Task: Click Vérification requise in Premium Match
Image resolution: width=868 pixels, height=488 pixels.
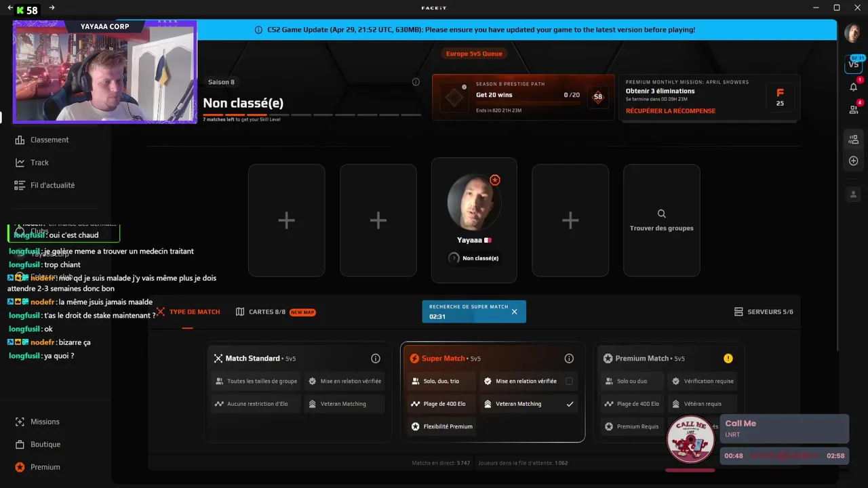Action: click(701, 381)
